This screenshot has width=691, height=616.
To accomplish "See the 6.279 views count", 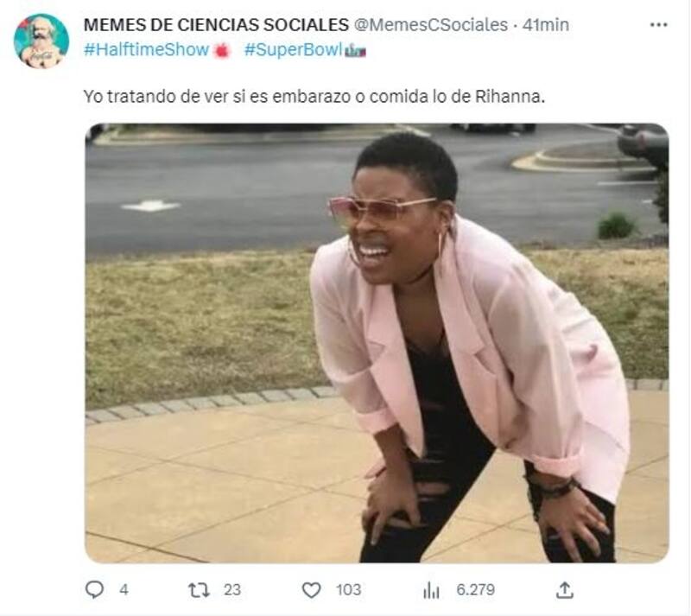I will (476, 590).
